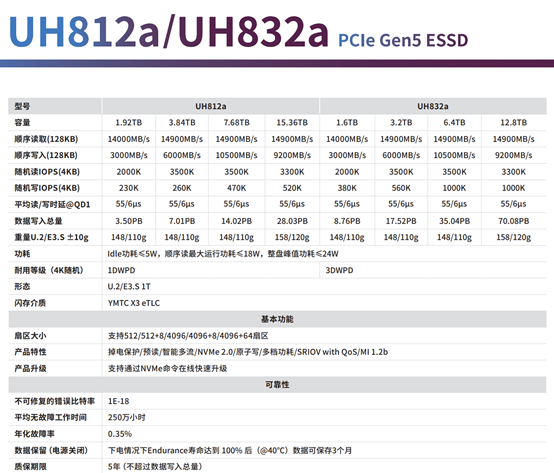This screenshot has width=554, height=473.
Task: Select the 560K random write cell
Action: click(x=401, y=188)
